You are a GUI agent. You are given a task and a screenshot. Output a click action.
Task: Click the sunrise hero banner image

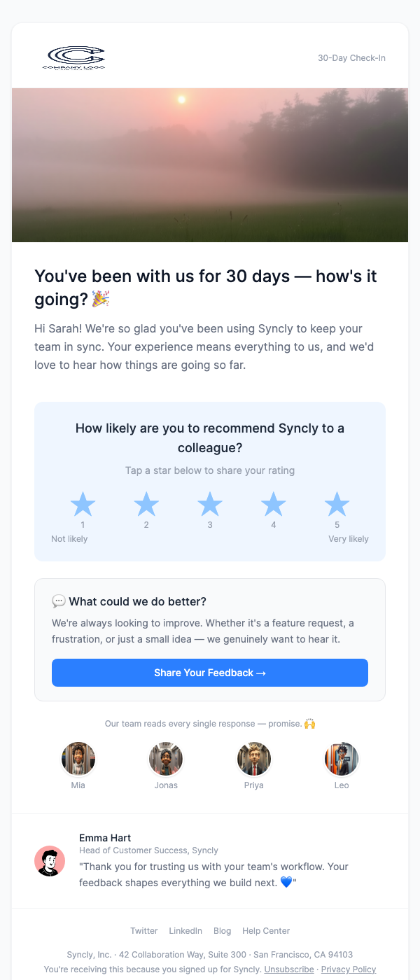pyautogui.click(x=210, y=164)
